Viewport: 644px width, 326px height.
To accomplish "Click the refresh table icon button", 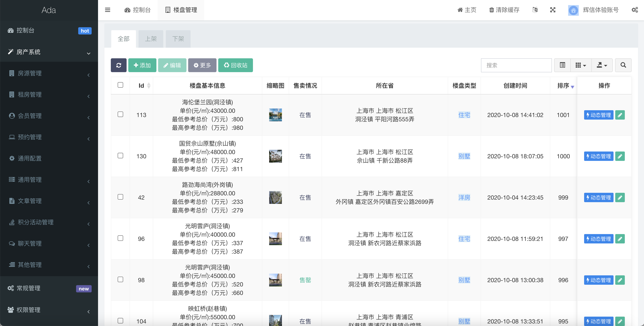I will (118, 65).
